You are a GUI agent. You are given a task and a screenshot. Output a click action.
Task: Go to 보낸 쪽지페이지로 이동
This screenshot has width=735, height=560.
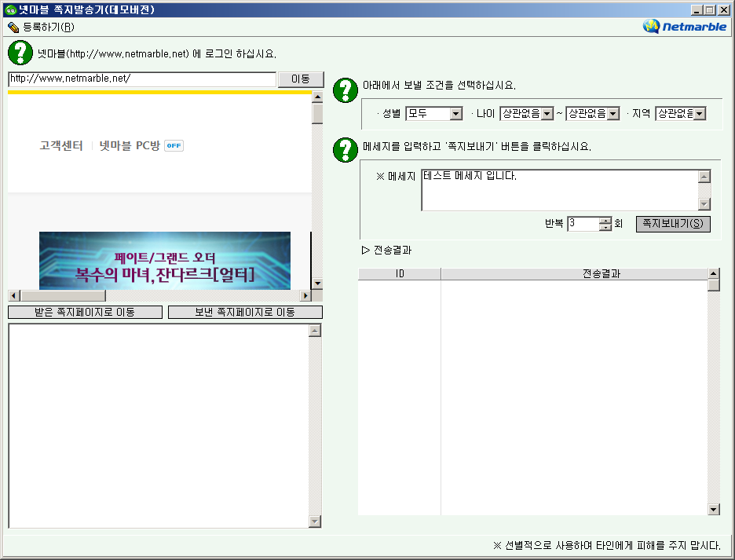point(245,313)
